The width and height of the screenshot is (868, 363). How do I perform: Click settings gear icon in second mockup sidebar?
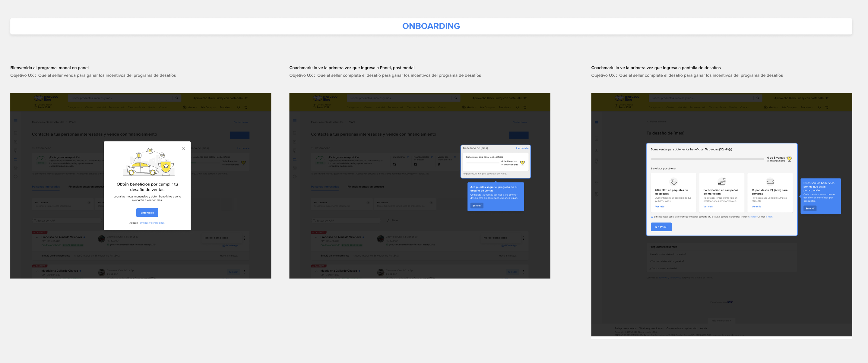tap(294, 176)
